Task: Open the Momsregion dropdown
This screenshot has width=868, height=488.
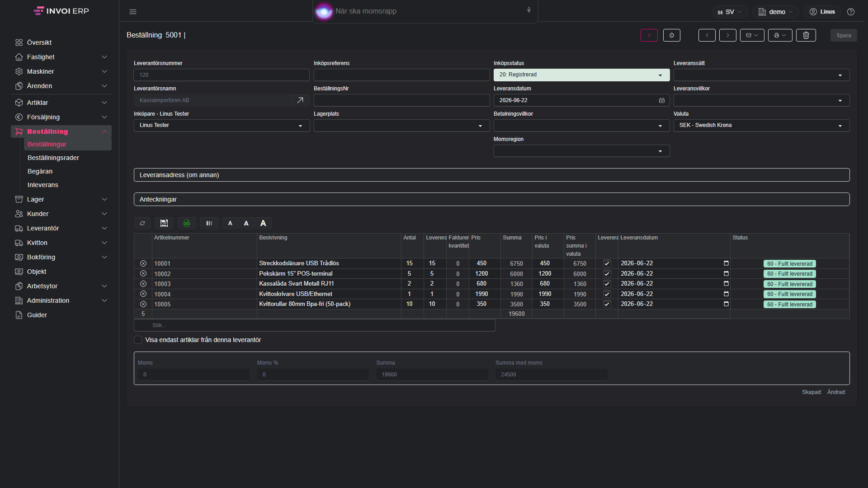Action: point(581,151)
